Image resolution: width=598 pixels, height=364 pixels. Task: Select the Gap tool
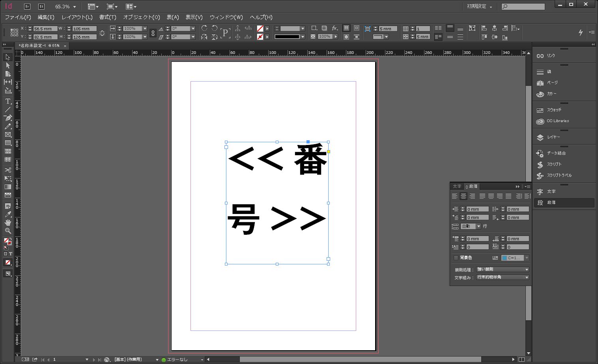point(7,82)
